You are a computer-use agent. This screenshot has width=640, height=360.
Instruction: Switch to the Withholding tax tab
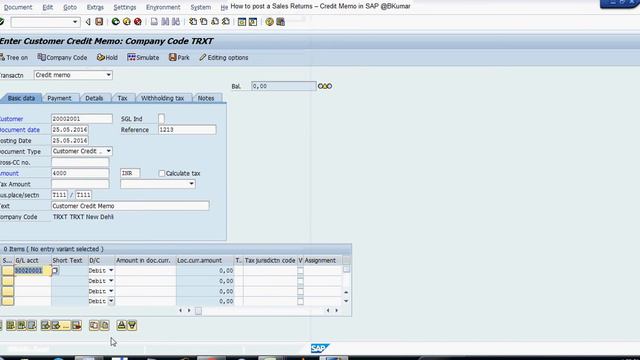[x=162, y=98]
